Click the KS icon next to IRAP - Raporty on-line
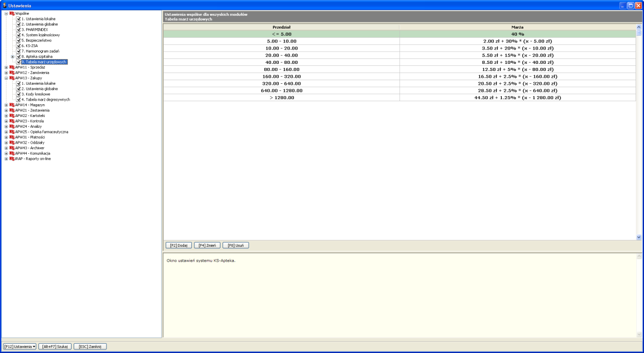The image size is (644, 353). pyautogui.click(x=12, y=158)
